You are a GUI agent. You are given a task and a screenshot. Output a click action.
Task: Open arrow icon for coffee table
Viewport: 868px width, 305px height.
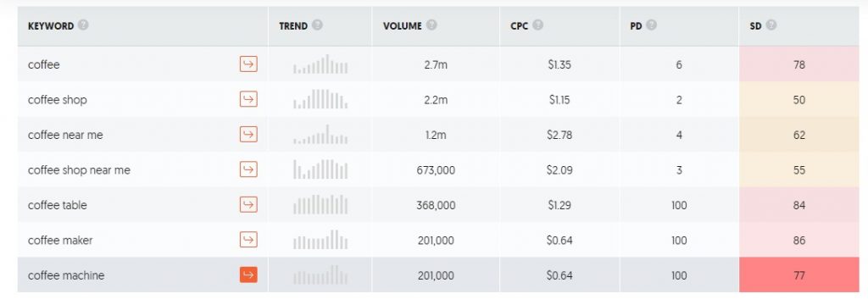(x=248, y=205)
